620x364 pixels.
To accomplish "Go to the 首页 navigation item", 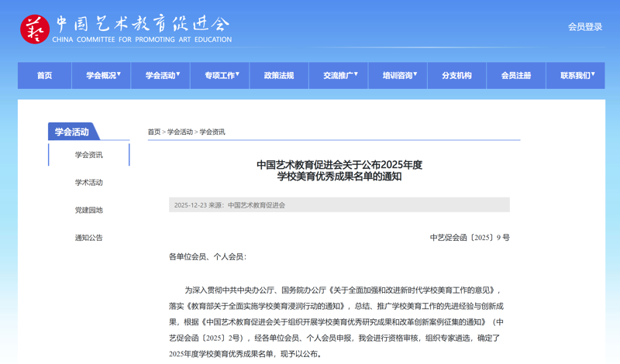I will (45, 75).
